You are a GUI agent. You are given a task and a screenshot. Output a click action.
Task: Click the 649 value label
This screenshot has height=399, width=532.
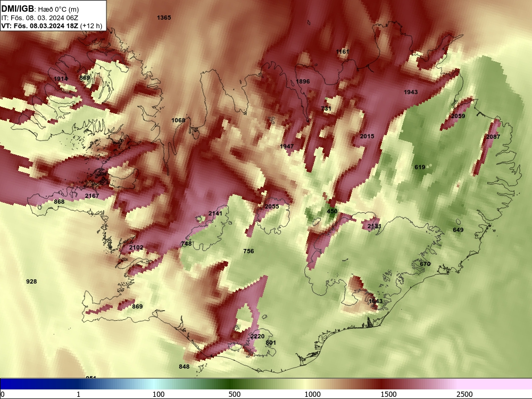click(x=458, y=230)
